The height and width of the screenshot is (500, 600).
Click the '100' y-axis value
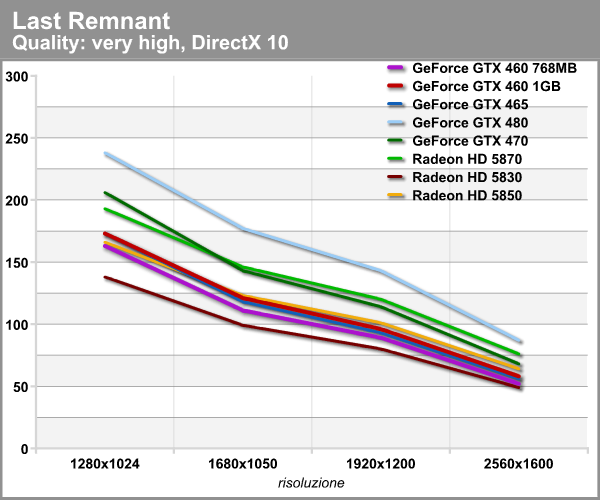[x=17, y=325]
